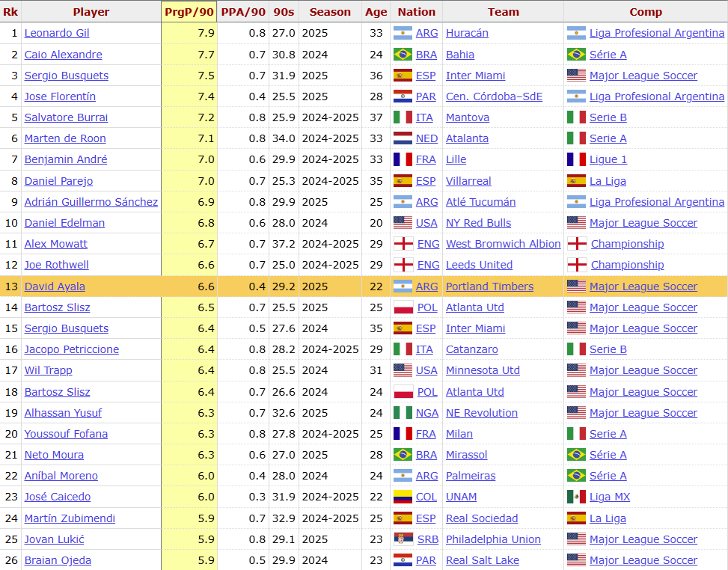Open West Bromwich Albion team link
The image size is (728, 570).
click(x=504, y=244)
